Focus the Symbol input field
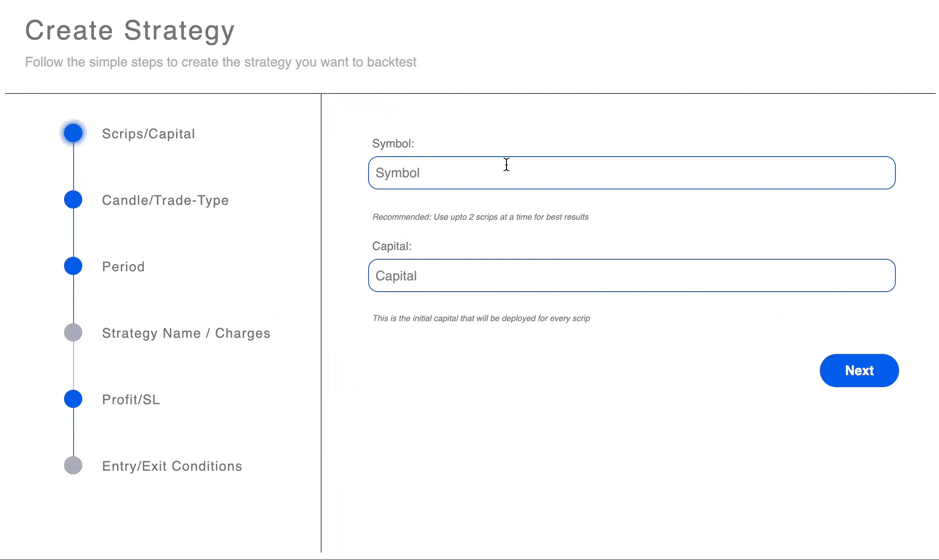Viewport: 939px width, 560px height. (632, 173)
